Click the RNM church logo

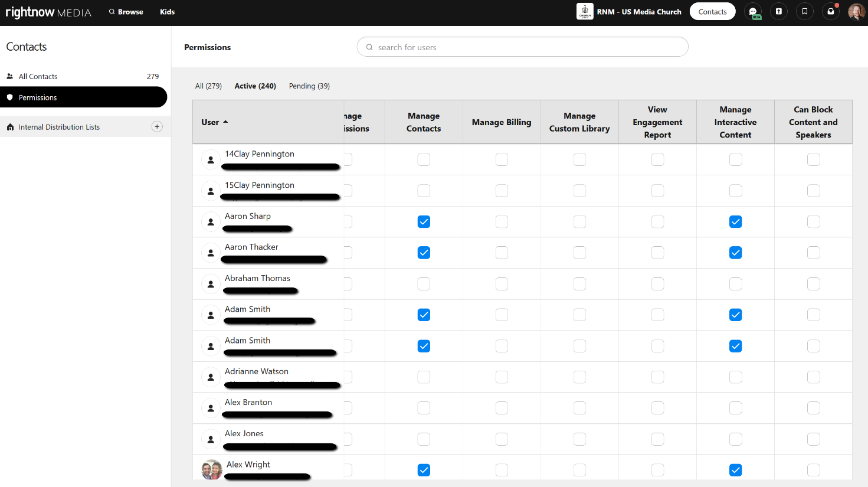pos(585,11)
